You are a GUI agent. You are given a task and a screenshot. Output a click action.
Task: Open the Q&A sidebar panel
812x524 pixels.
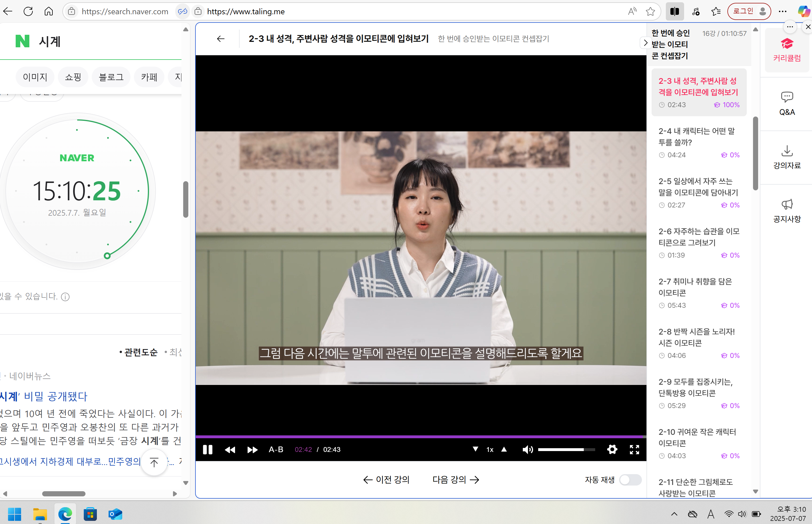[x=787, y=103]
